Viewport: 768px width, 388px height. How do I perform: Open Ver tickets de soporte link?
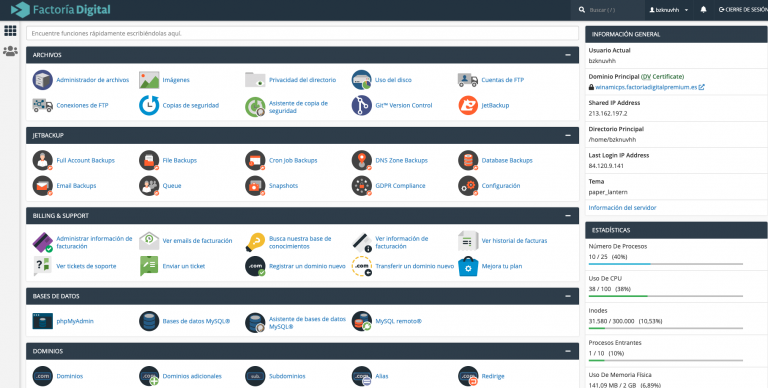point(86,266)
